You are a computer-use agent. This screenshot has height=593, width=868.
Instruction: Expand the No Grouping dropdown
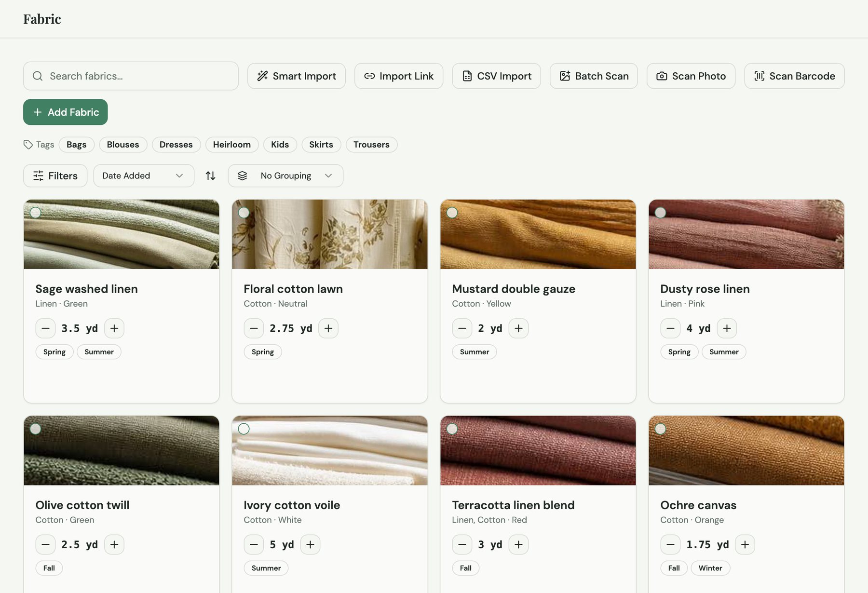pos(285,176)
